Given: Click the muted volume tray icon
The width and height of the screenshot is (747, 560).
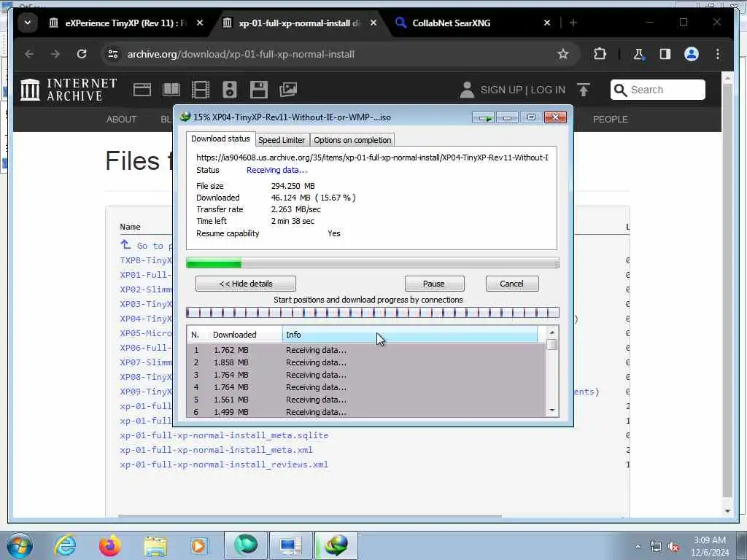Looking at the screenshot, I should point(673,547).
